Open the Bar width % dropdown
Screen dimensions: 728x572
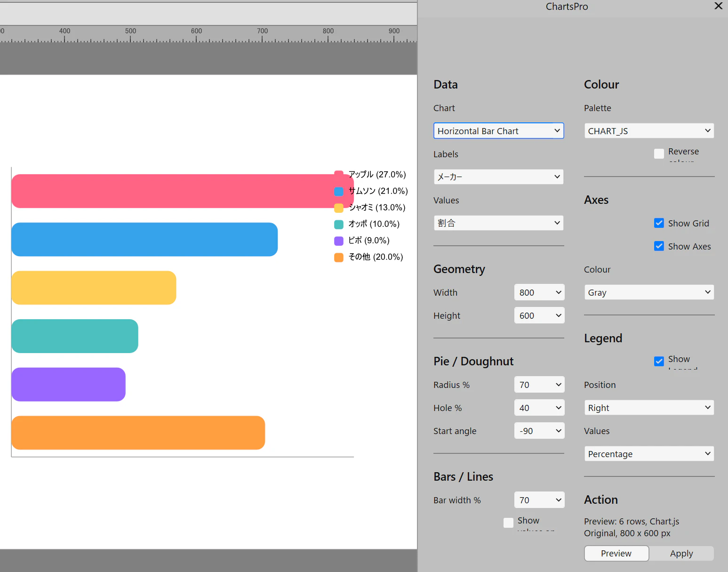point(539,500)
